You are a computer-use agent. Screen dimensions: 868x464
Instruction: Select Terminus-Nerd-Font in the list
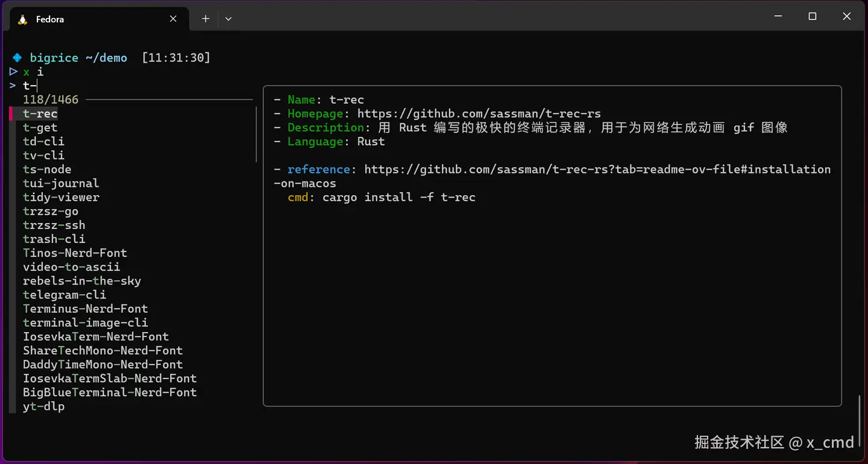click(x=86, y=309)
